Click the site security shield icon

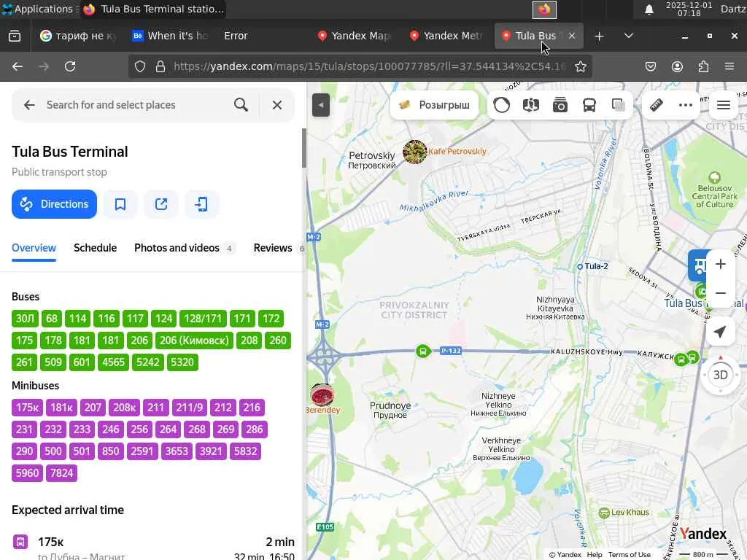(x=139, y=66)
